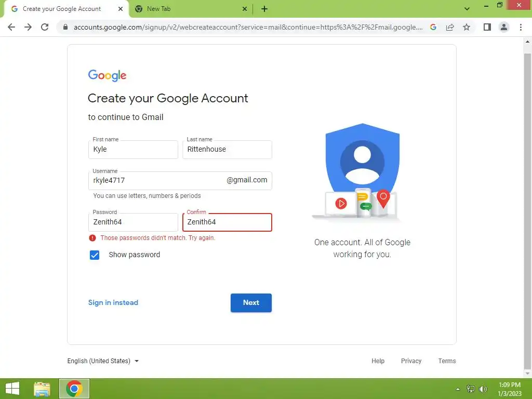
Task: Click the scrollbar up arrow
Action: pos(528,42)
